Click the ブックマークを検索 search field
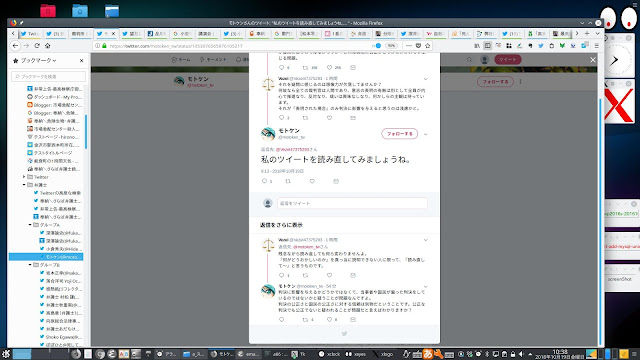The width and height of the screenshot is (640, 360). (x=49, y=76)
